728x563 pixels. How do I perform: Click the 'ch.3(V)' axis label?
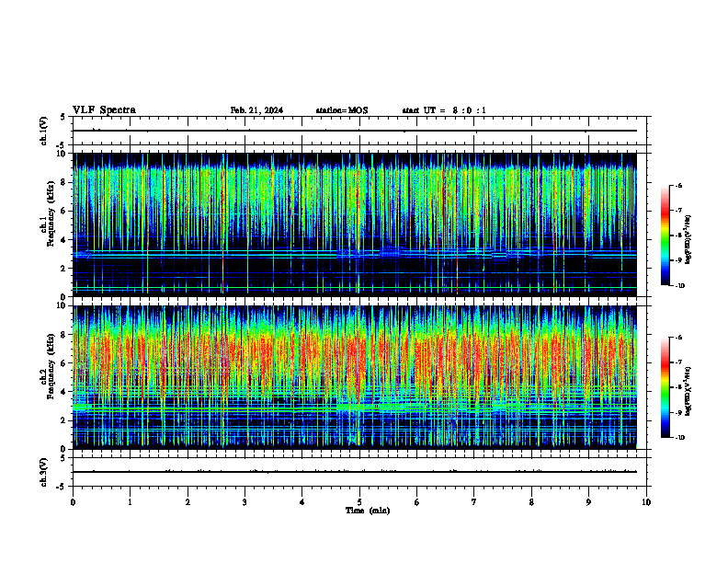pyautogui.click(x=43, y=472)
